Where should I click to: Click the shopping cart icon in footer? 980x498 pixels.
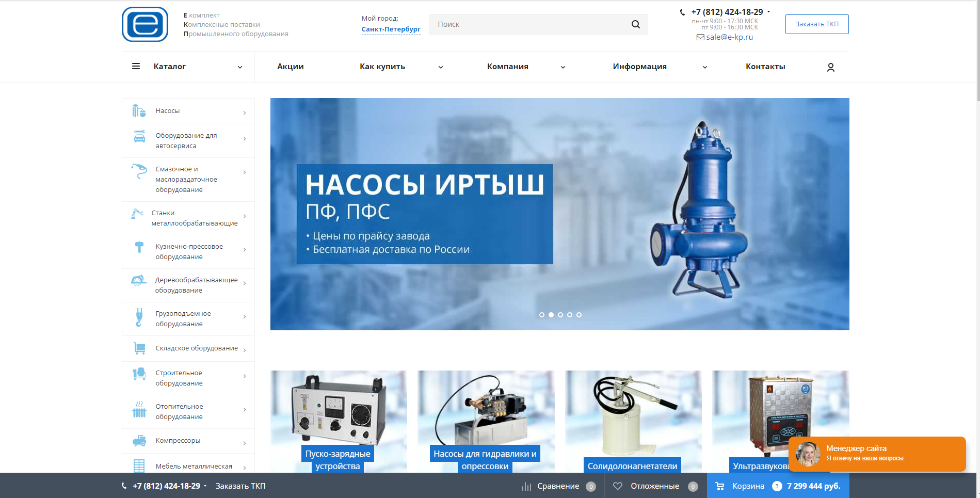720,486
